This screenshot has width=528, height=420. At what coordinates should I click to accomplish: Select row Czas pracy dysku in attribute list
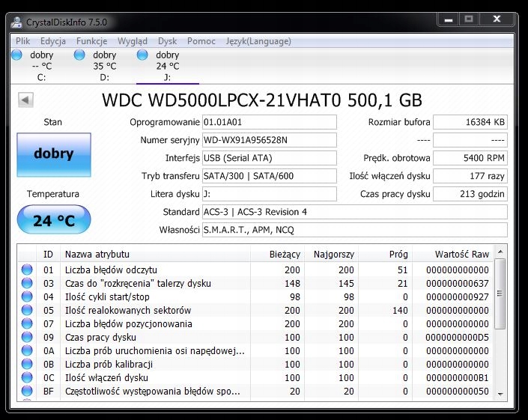256,337
